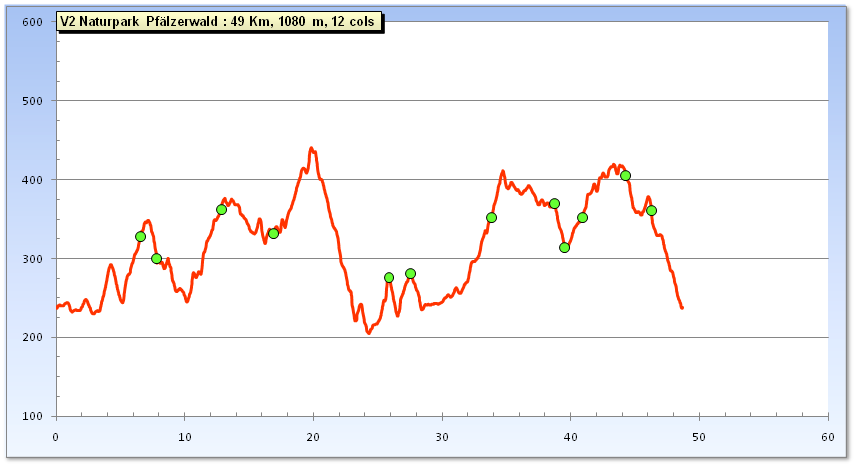
Task: Click the 30 label on the distance axis
Action: (x=442, y=437)
